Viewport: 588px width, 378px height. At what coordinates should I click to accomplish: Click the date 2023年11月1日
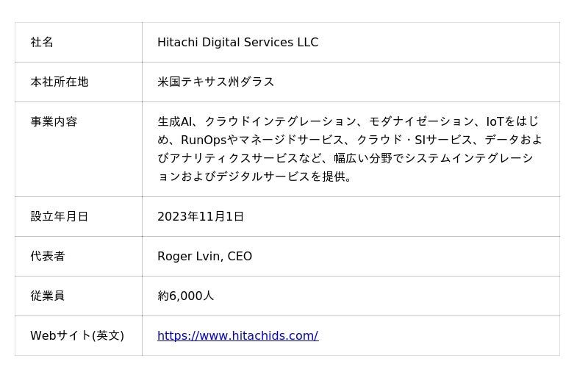201,217
